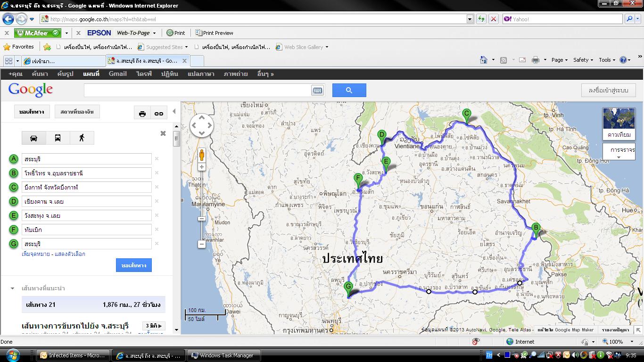Click the link chain icon

(159, 114)
